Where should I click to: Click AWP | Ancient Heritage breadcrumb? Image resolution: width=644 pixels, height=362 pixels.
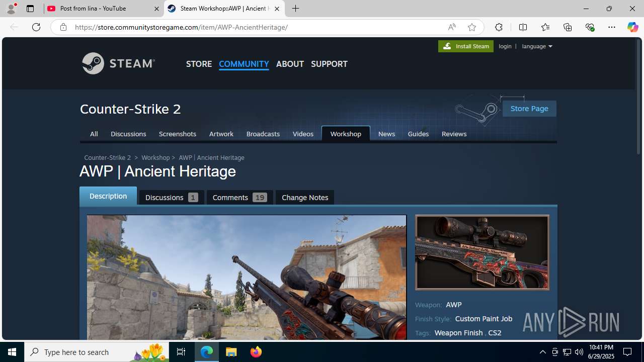pos(211,157)
